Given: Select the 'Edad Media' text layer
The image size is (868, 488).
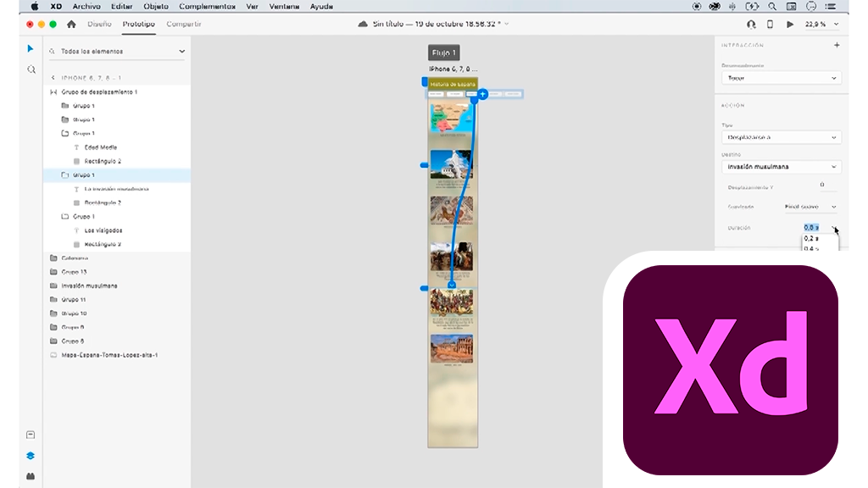Looking at the screenshot, I should pos(101,147).
